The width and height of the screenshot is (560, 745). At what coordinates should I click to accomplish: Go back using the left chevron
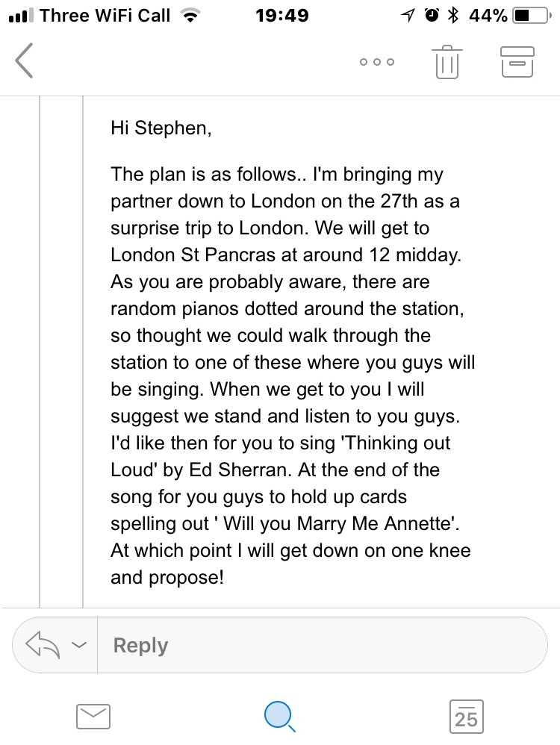click(24, 60)
